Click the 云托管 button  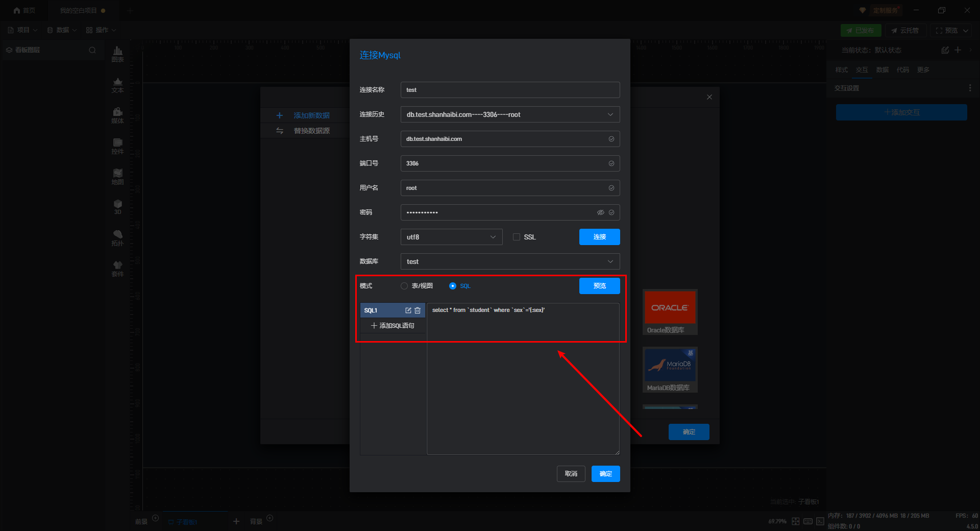pyautogui.click(x=905, y=31)
